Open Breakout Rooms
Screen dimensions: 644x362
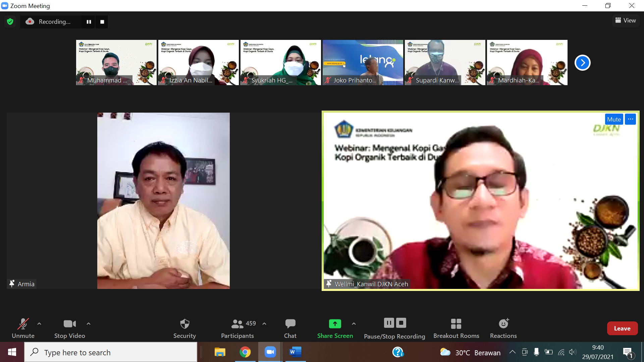point(456,324)
